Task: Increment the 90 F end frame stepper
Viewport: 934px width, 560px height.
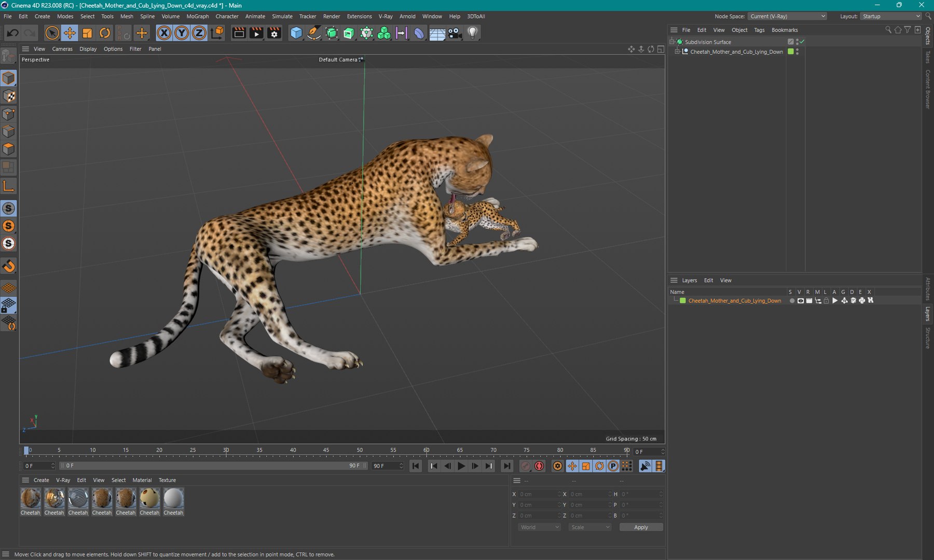Action: click(x=401, y=464)
